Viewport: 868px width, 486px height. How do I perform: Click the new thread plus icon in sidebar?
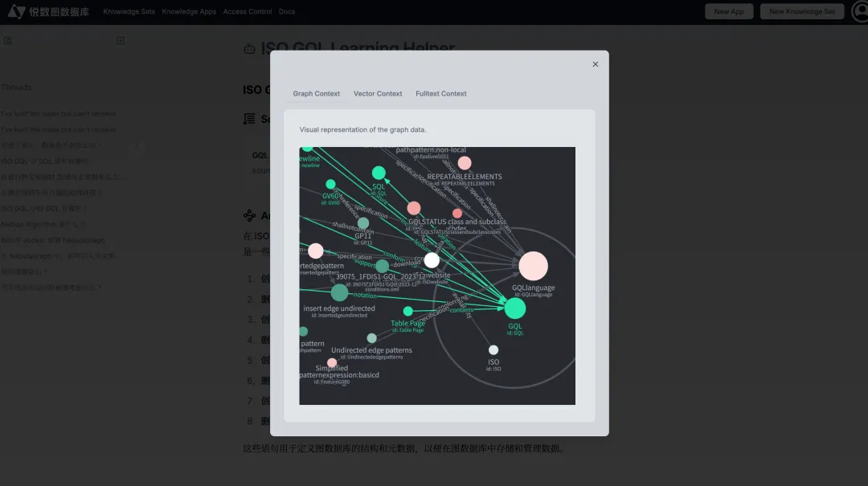click(x=121, y=40)
